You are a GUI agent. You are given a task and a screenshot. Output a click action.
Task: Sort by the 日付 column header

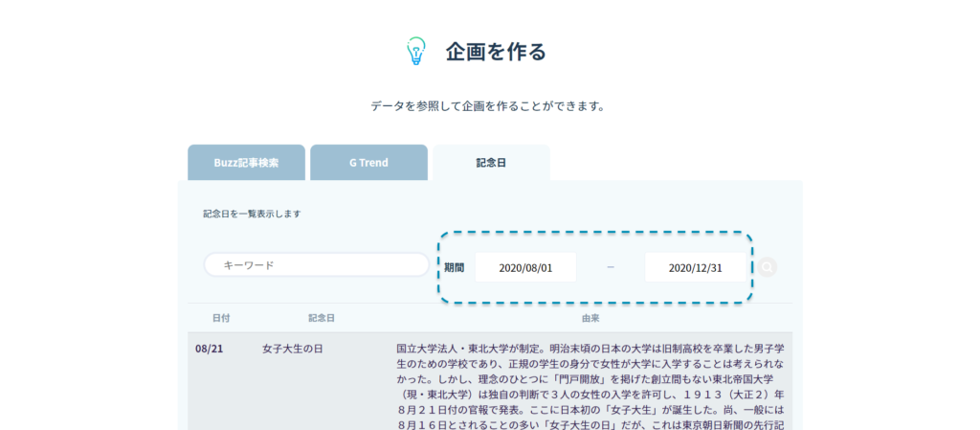tap(221, 318)
